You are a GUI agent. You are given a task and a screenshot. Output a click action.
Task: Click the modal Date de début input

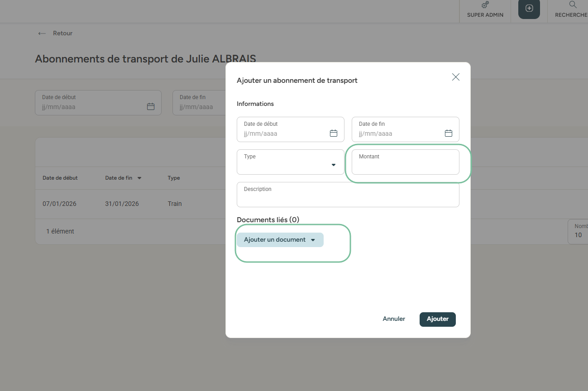[283, 134]
